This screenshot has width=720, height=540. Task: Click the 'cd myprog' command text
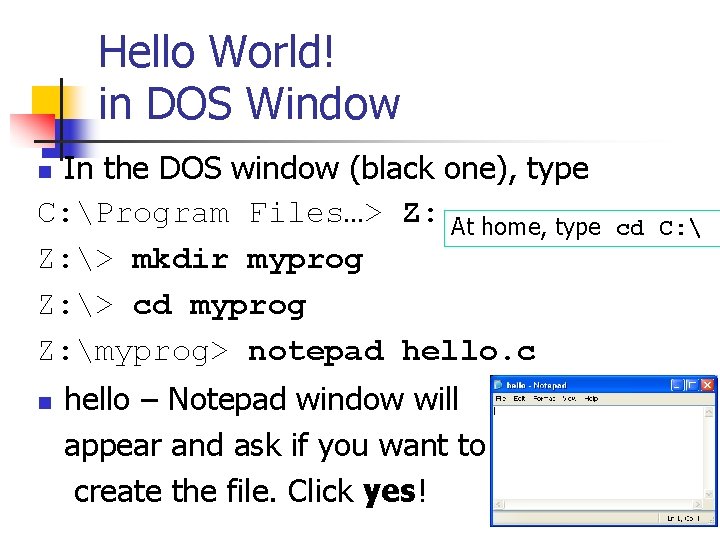(219, 306)
